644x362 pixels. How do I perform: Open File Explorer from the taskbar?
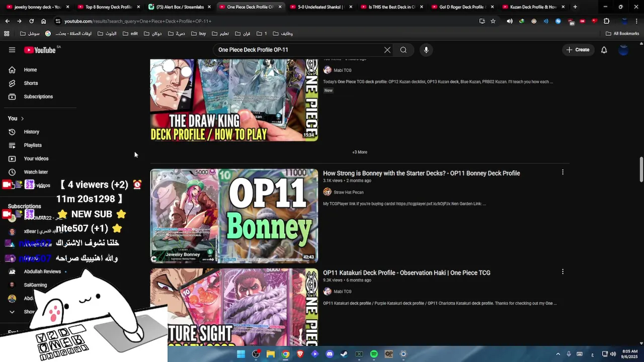click(x=271, y=354)
